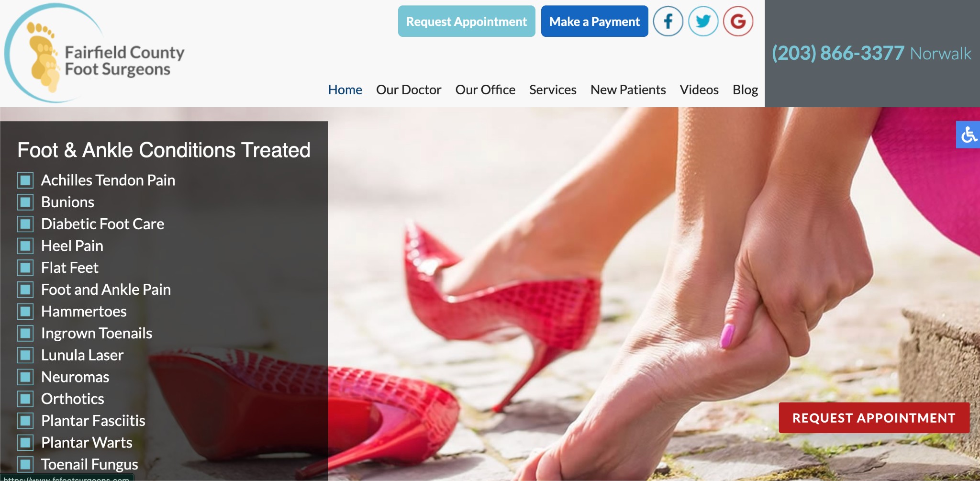Click the square bullet beside Plantar Warts

click(x=25, y=443)
